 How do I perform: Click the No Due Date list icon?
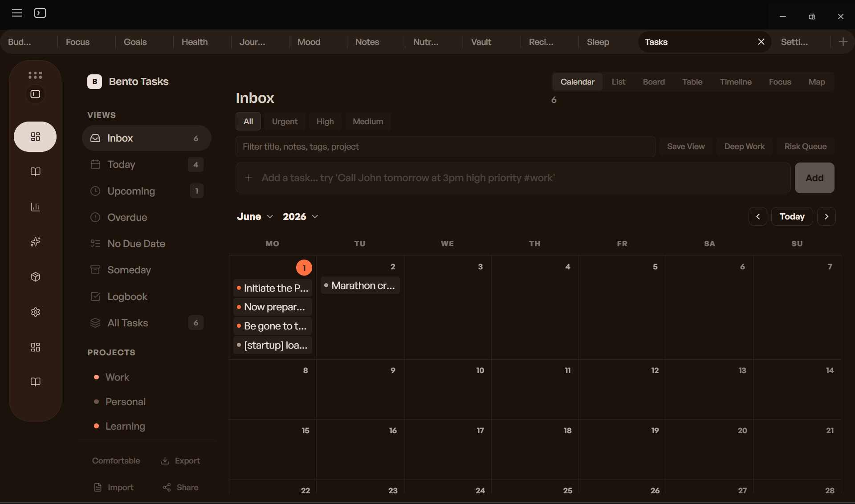click(x=95, y=244)
